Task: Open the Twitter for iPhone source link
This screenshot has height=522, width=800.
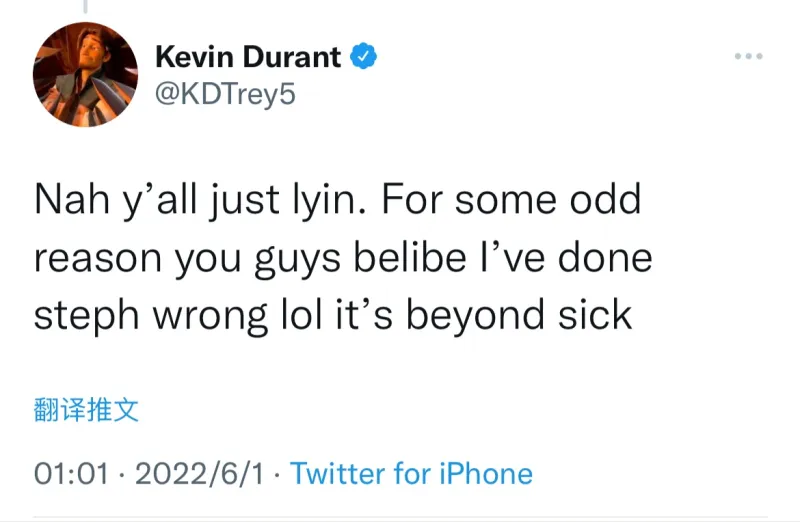Action: (x=411, y=473)
